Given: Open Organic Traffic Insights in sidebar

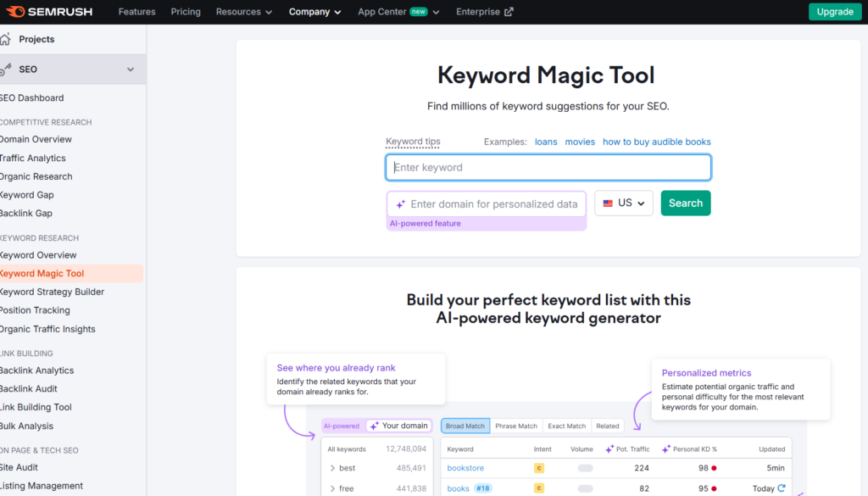Looking at the screenshot, I should coord(47,329).
